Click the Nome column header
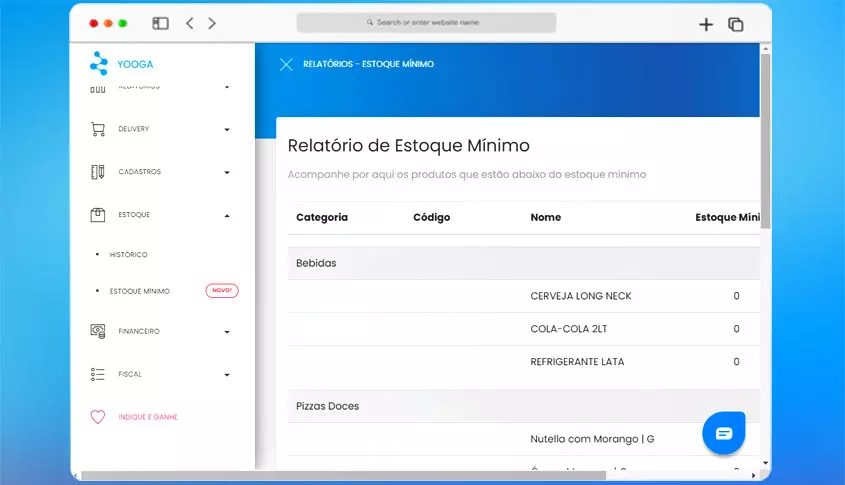The height and width of the screenshot is (485, 845). pos(545,217)
